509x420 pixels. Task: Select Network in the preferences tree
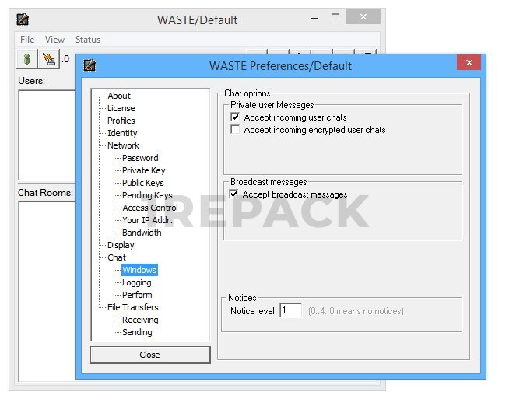pos(123,145)
